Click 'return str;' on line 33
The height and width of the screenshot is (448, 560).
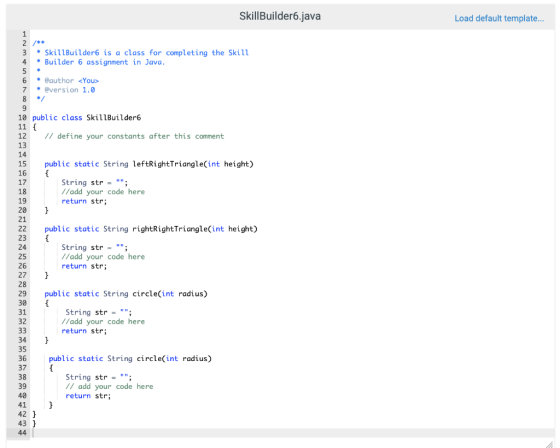coord(84,331)
